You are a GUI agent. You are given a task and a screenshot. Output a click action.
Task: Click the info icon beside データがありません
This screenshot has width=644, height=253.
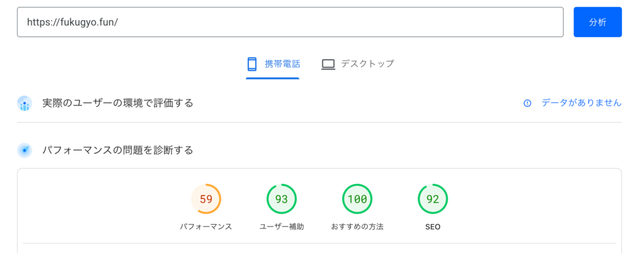[x=527, y=103]
